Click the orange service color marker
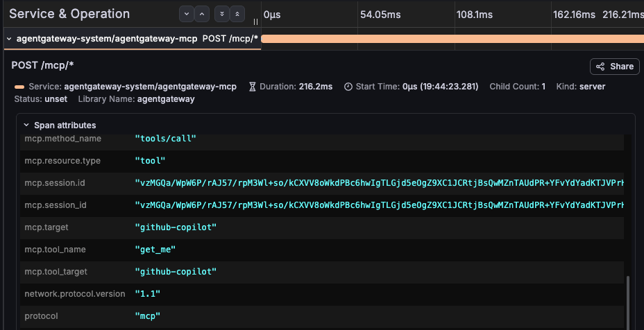 [19, 87]
